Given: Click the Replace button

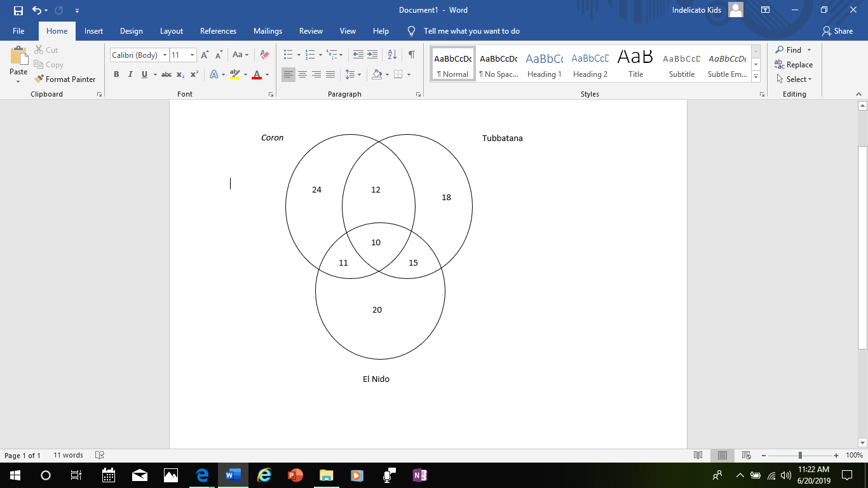Looking at the screenshot, I should point(794,65).
